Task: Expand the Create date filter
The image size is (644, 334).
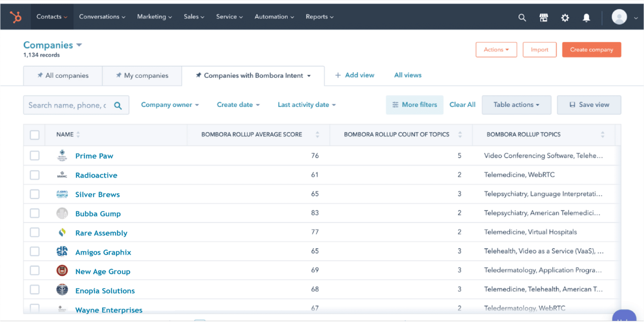Action: tap(238, 104)
